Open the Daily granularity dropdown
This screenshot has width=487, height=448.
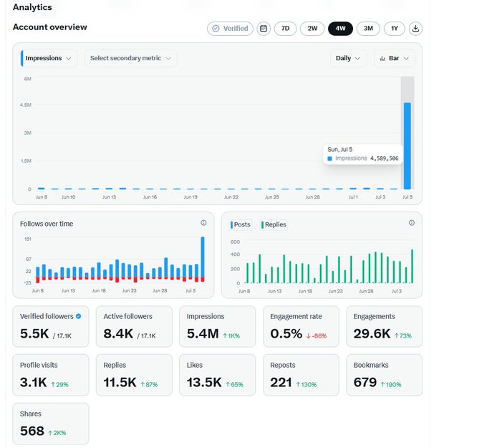point(348,58)
